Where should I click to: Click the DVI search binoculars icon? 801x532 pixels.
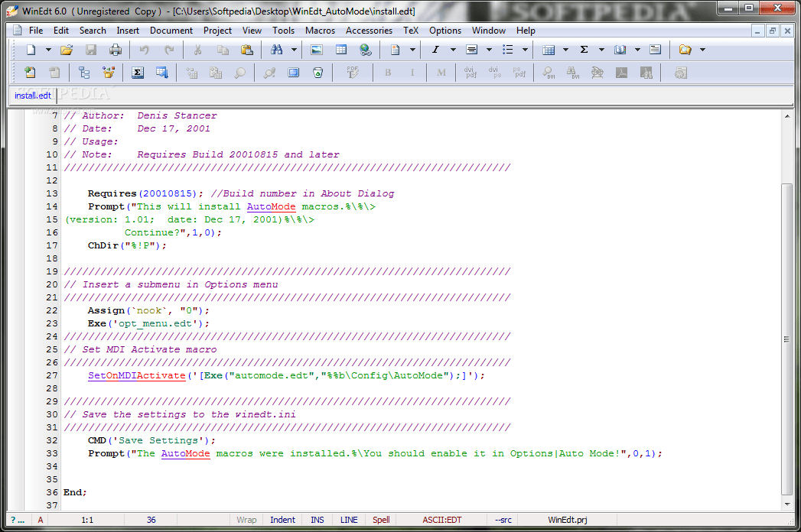point(573,73)
